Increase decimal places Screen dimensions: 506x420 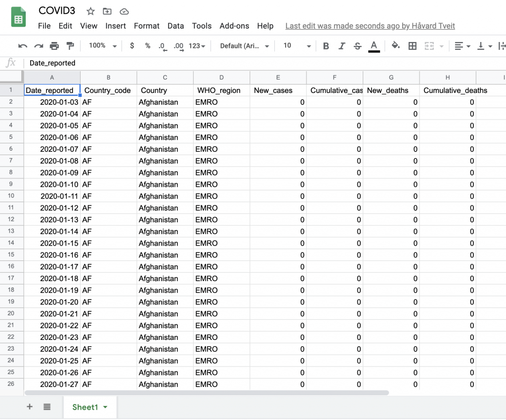tap(178, 46)
